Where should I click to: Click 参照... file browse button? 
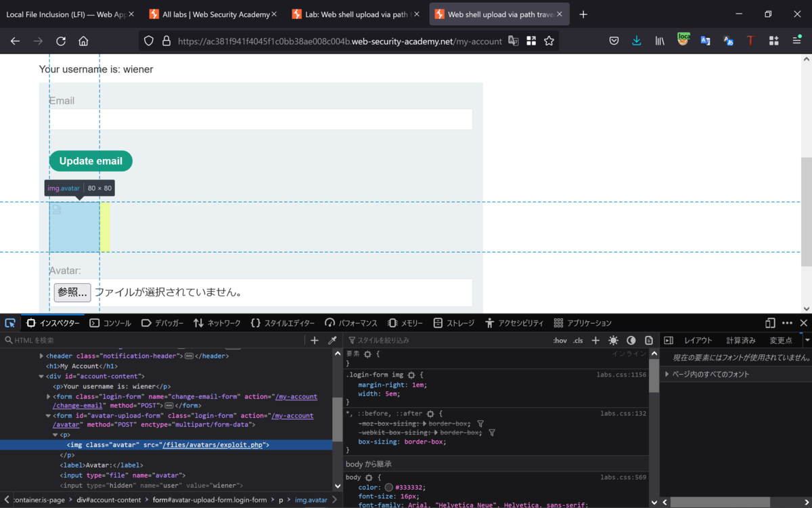(72, 292)
